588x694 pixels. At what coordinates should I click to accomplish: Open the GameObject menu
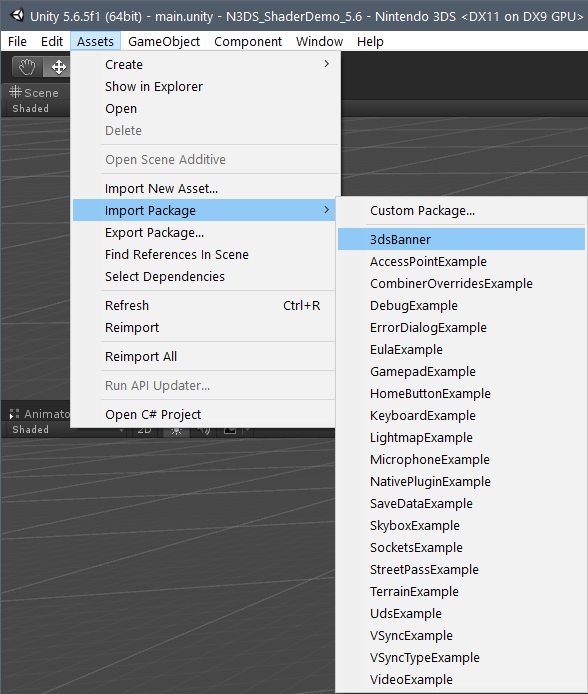(164, 42)
